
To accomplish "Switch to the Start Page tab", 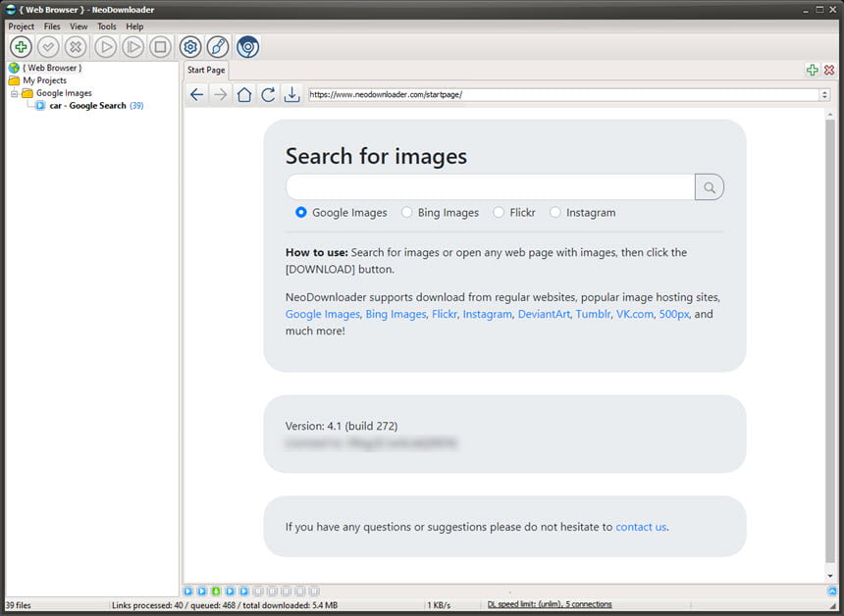I will (x=206, y=70).
